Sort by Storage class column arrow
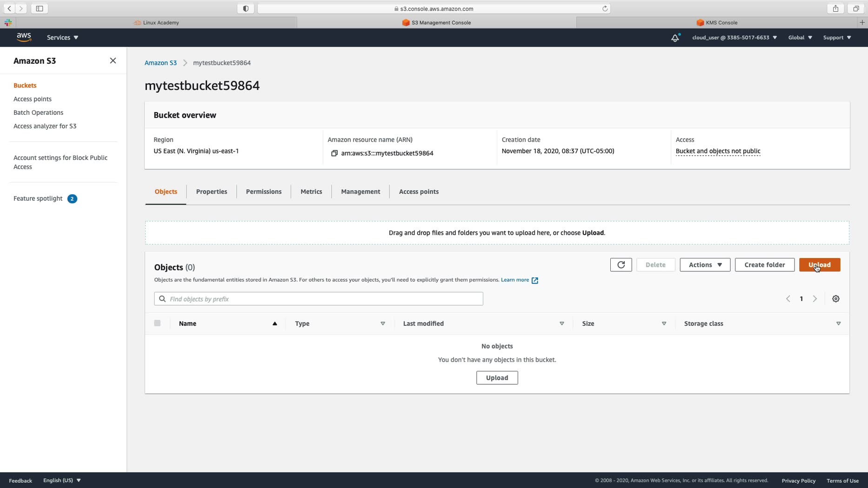The image size is (868, 488). click(838, 324)
